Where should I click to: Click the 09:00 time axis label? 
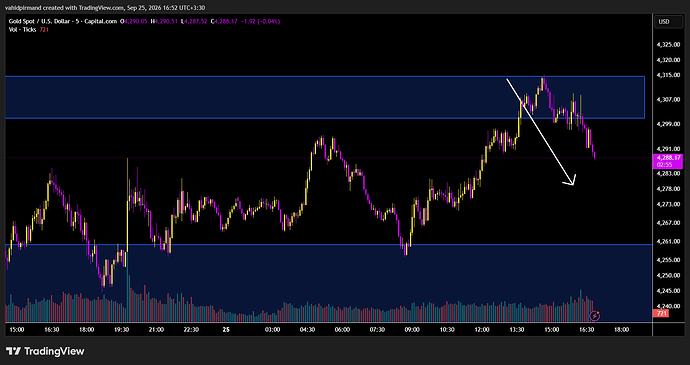(x=412, y=329)
